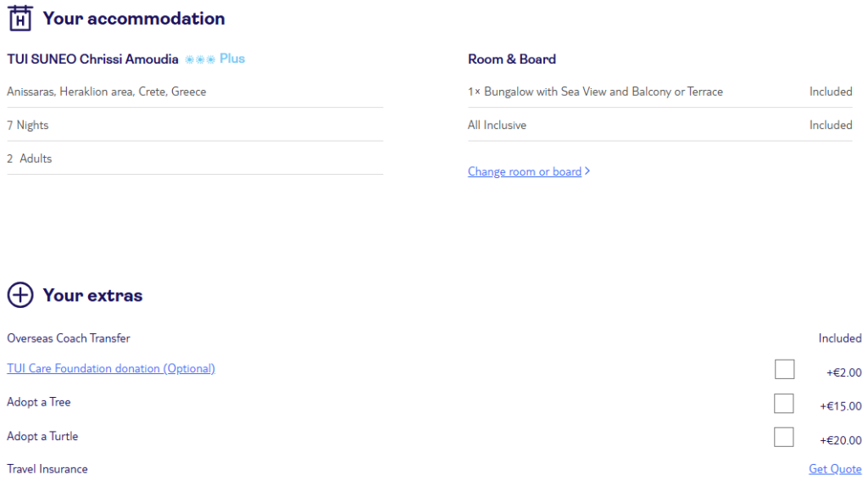Tick the TUI Care Foundation donation checkbox
868x486 pixels.
tap(784, 370)
